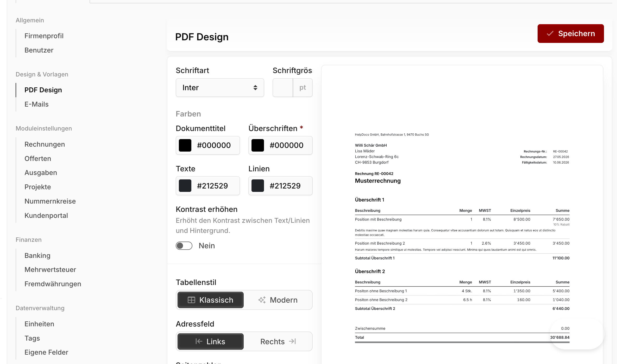Open Tags settings

[x=32, y=338]
